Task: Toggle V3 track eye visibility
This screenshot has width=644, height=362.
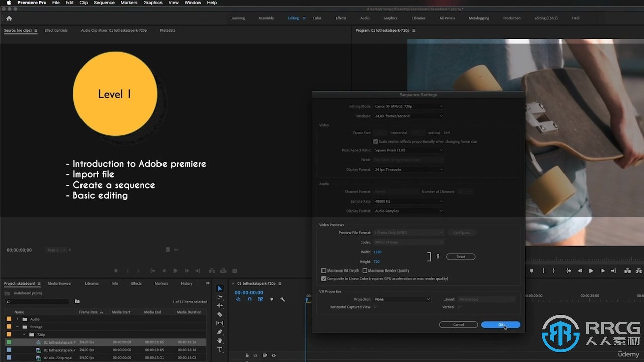Action: 274,355
